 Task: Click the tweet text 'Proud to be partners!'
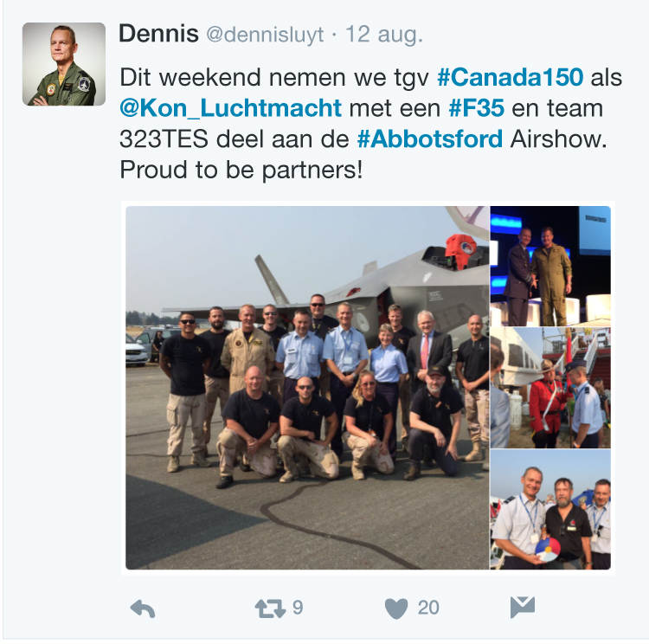click(x=241, y=170)
